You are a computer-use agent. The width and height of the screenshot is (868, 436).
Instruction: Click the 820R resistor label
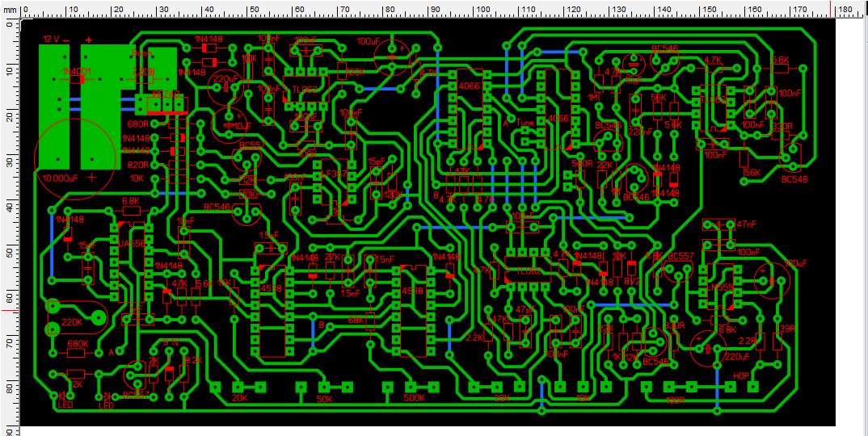click(139, 165)
